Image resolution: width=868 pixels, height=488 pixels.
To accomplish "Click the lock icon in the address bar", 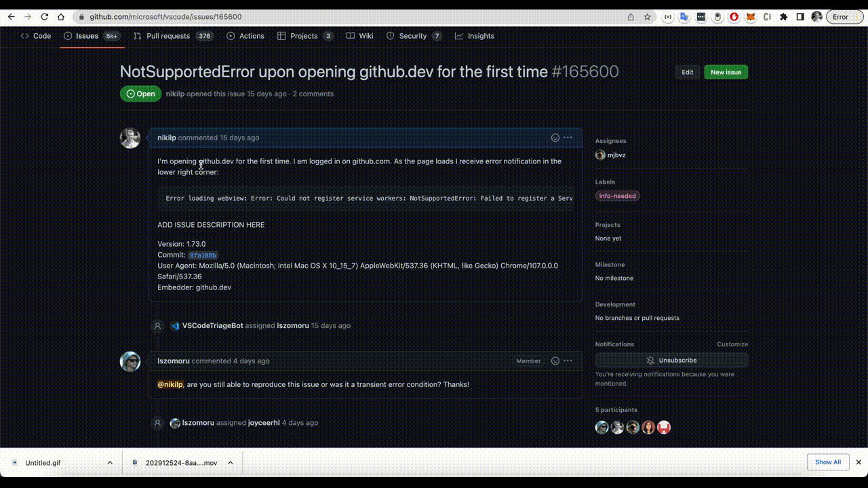I will point(81,16).
